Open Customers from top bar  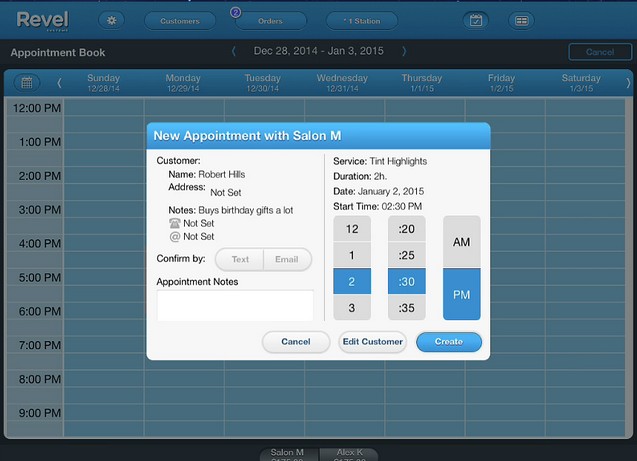[180, 21]
